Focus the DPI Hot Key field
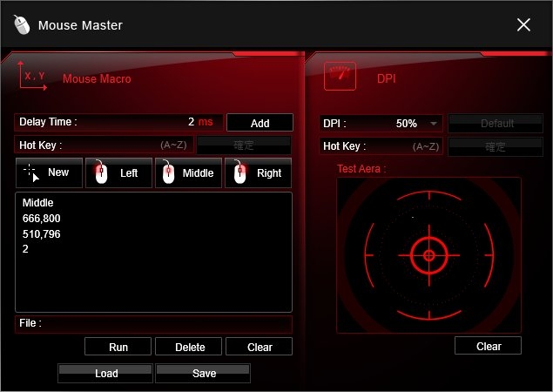The height and width of the screenshot is (392, 553). (x=381, y=146)
